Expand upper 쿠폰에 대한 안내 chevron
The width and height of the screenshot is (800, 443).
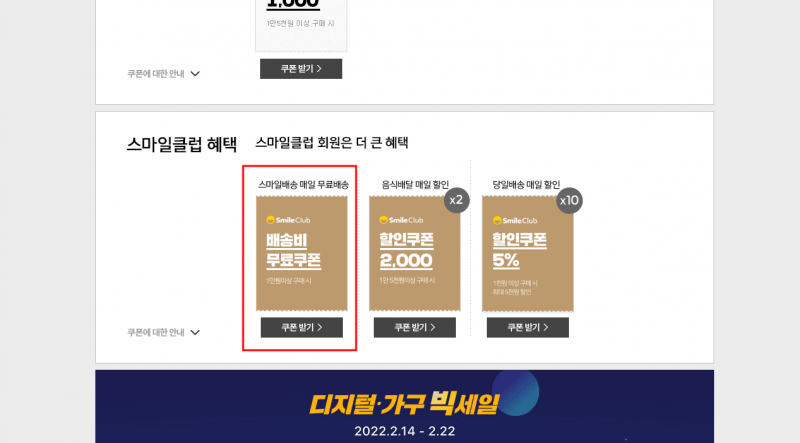point(195,74)
